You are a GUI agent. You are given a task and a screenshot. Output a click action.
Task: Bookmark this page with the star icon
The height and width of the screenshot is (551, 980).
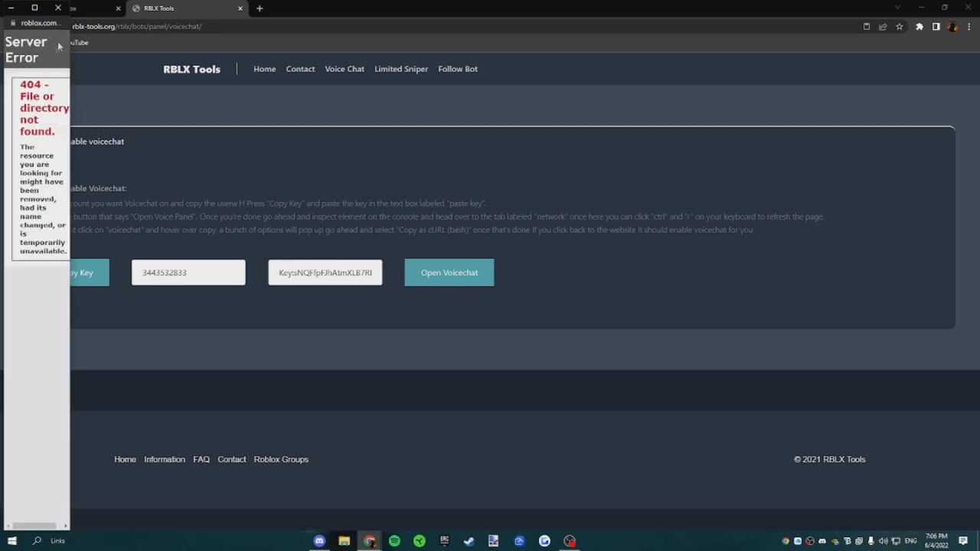[x=900, y=27]
